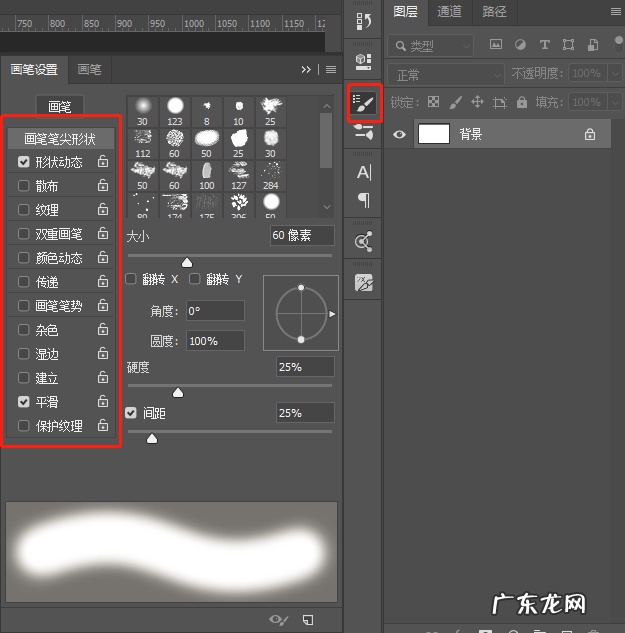Open Layers panel menu icon
The height and width of the screenshot is (633, 625).
[x=616, y=12]
